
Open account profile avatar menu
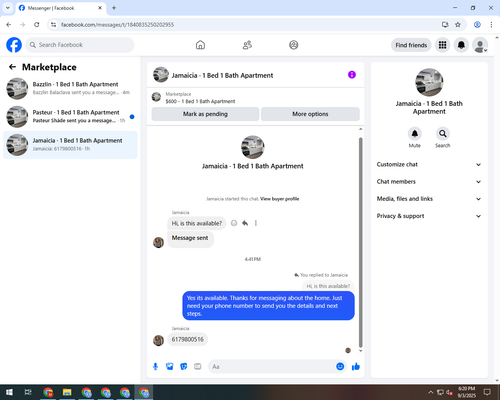pos(480,45)
